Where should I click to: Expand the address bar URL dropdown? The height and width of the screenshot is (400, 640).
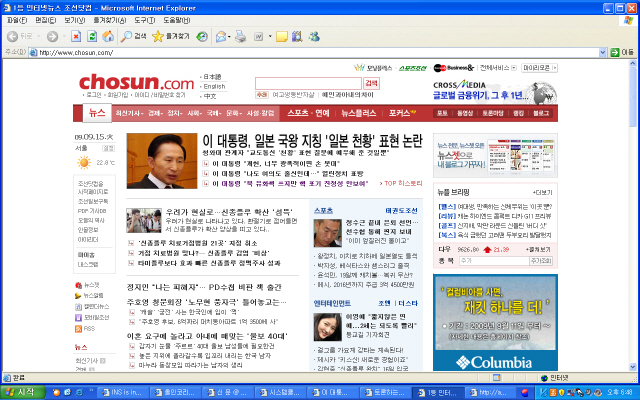coord(603,52)
